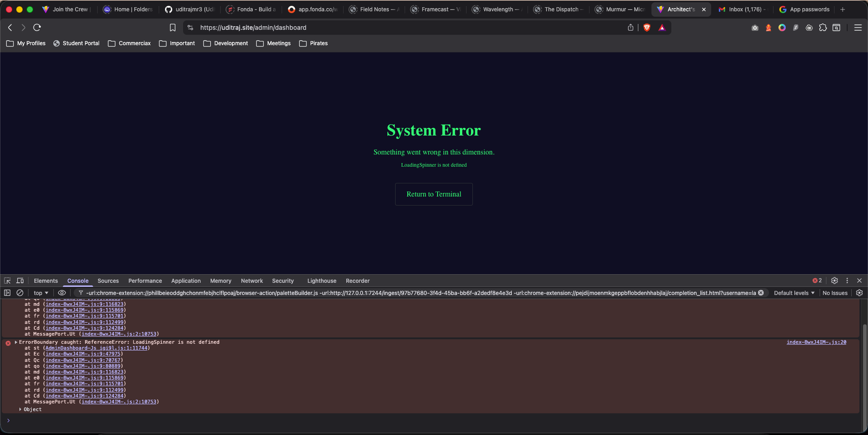Viewport: 868px width, 435px height.
Task: Click the live expression eye icon
Action: tap(62, 293)
